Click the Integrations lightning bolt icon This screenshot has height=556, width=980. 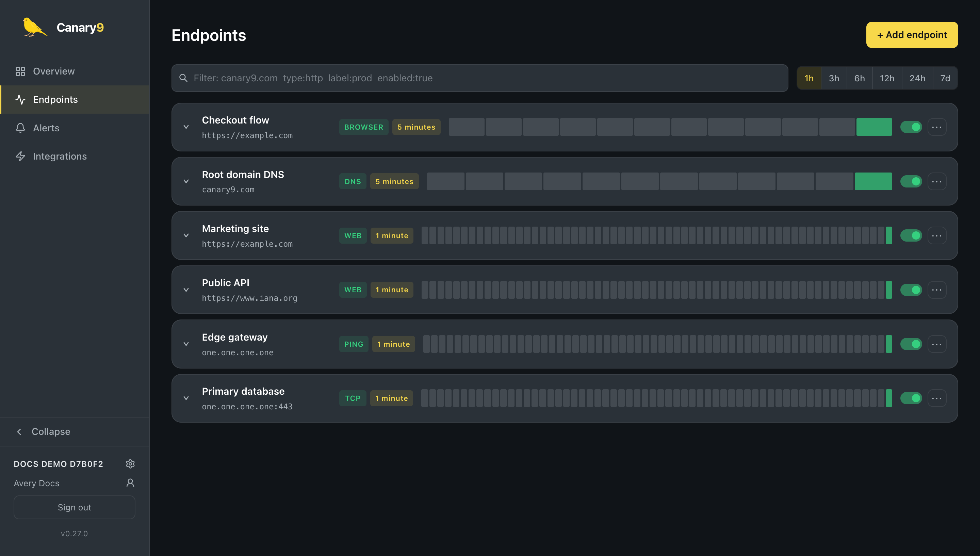pyautogui.click(x=20, y=156)
